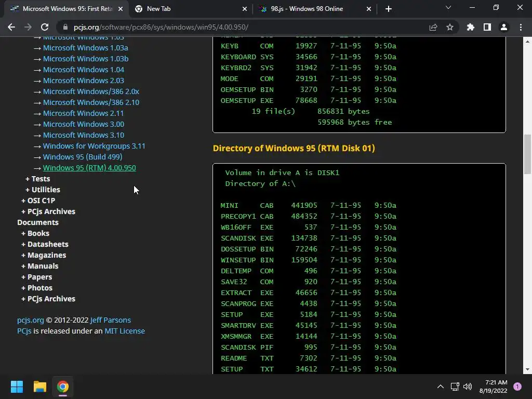Expand the Magazines section

pos(44,255)
